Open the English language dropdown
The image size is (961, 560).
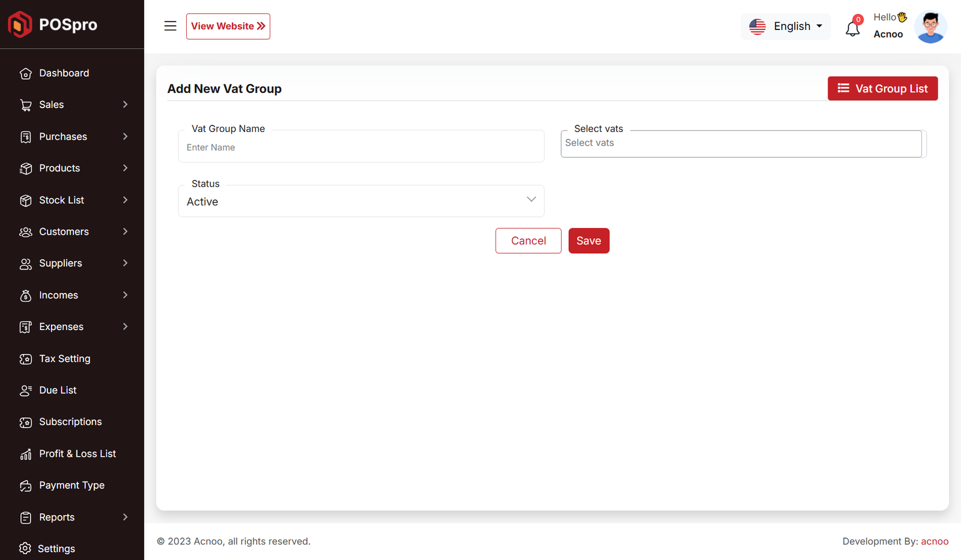pyautogui.click(x=786, y=26)
